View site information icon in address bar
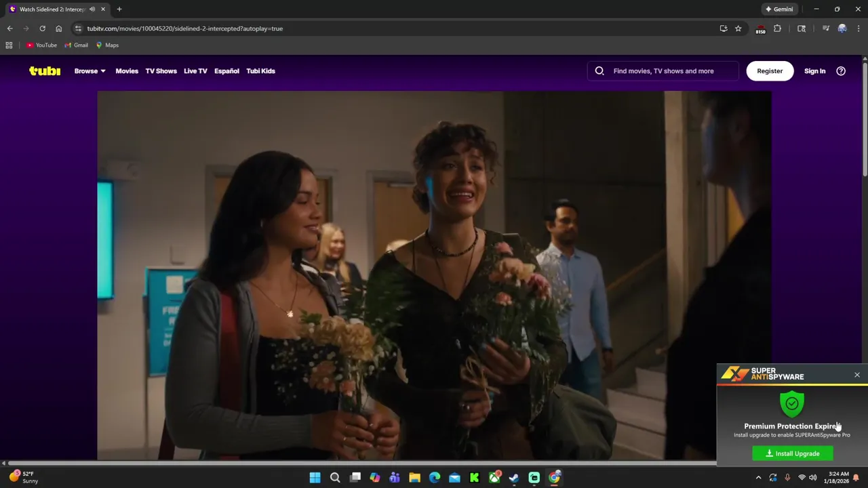 78,28
